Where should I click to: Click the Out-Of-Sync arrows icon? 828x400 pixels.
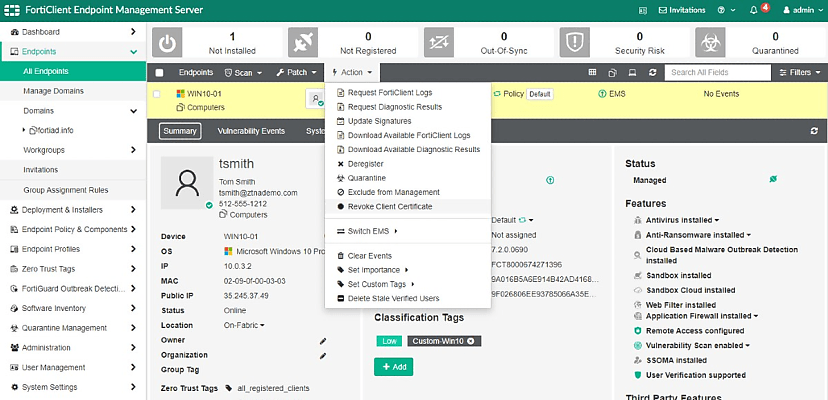click(x=439, y=42)
